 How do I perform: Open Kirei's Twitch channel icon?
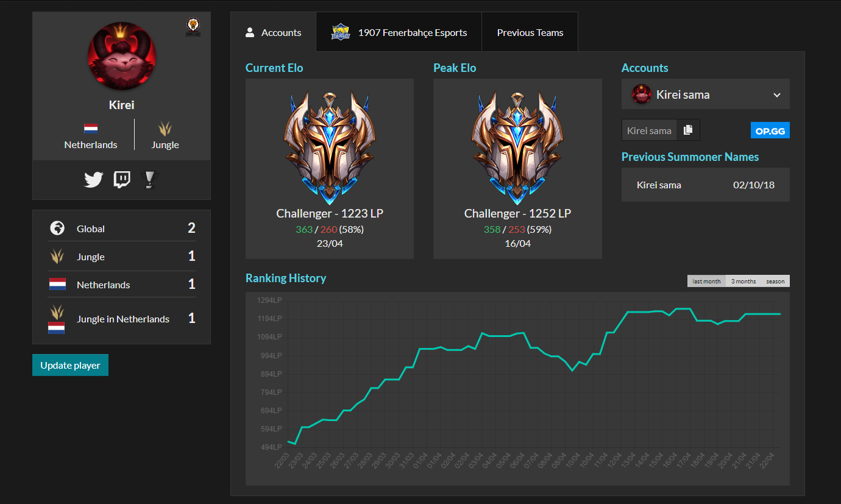[x=122, y=180]
